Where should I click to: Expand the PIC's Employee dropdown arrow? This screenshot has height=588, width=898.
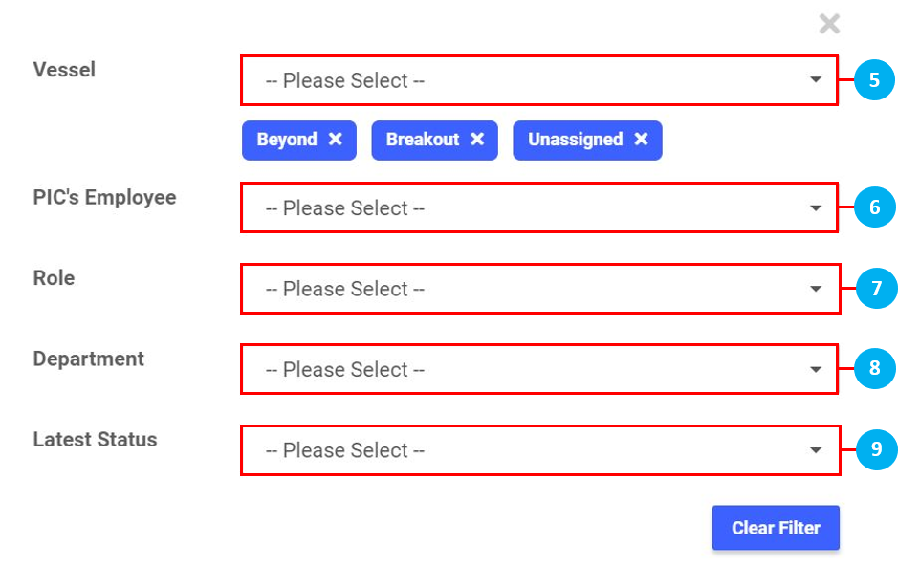[816, 207]
